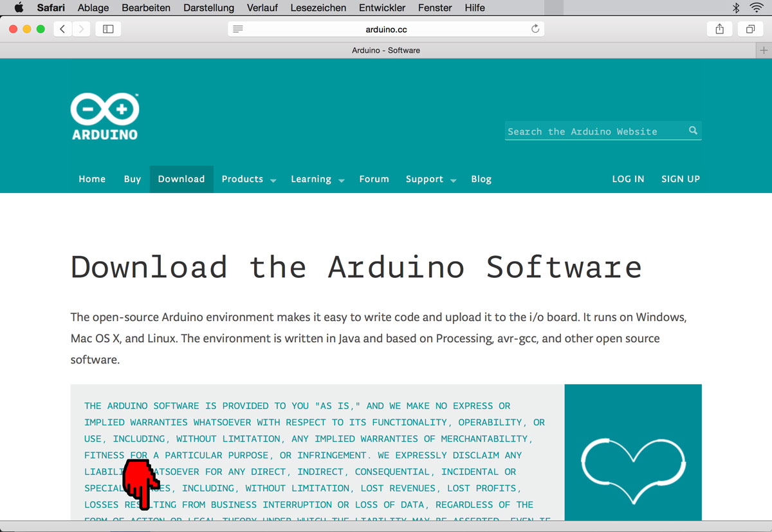Select the Download navigation item

[x=181, y=179]
